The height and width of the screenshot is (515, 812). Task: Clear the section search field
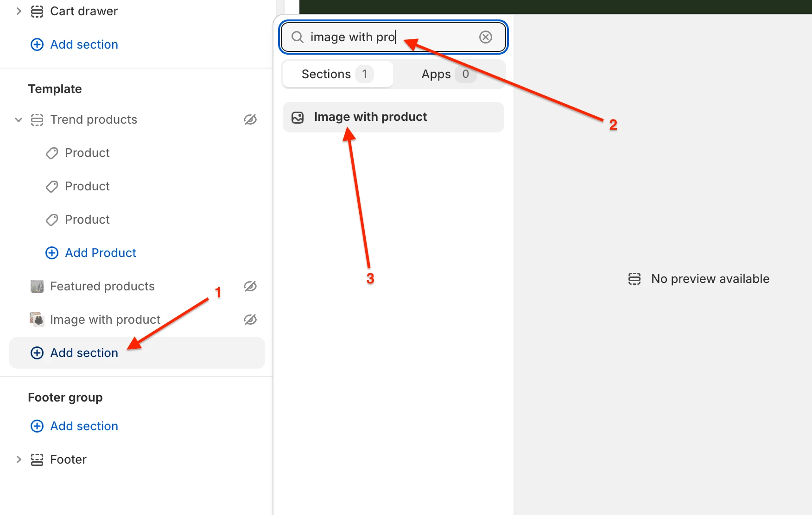tap(485, 37)
